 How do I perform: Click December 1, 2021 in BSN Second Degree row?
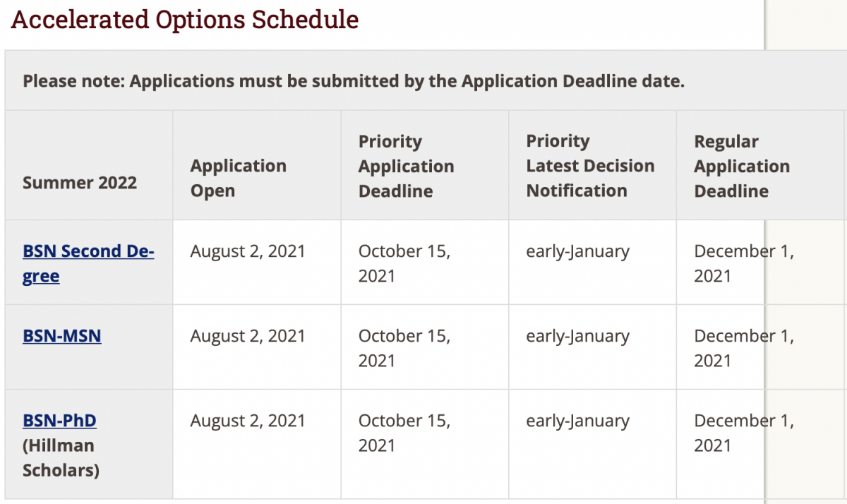744,263
